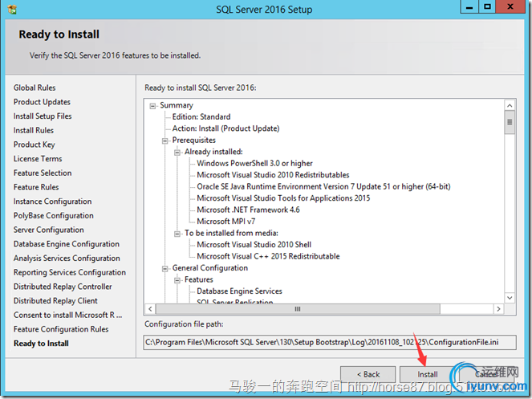
Task: Click the horizontal scrollbar left arrow
Action: click(150, 309)
